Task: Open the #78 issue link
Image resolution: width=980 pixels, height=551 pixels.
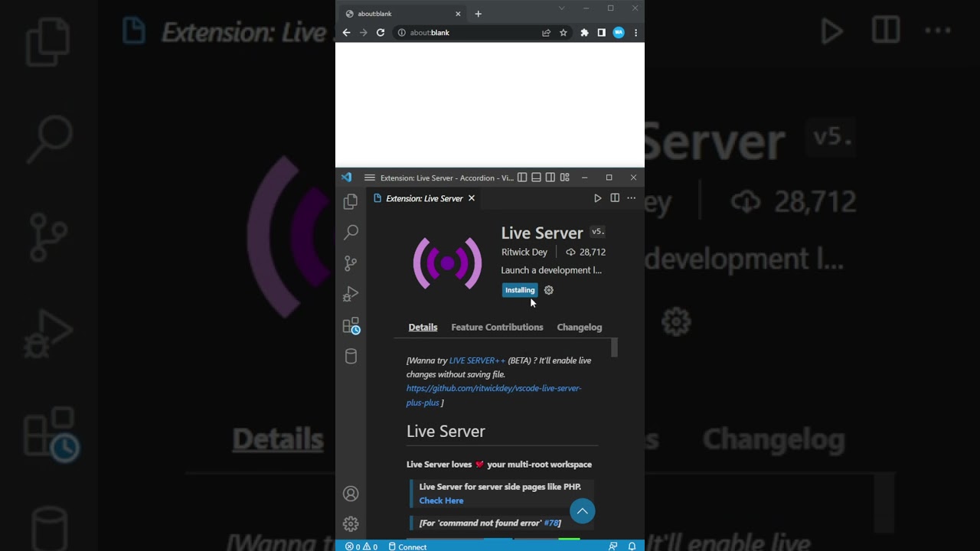Action: (x=550, y=523)
